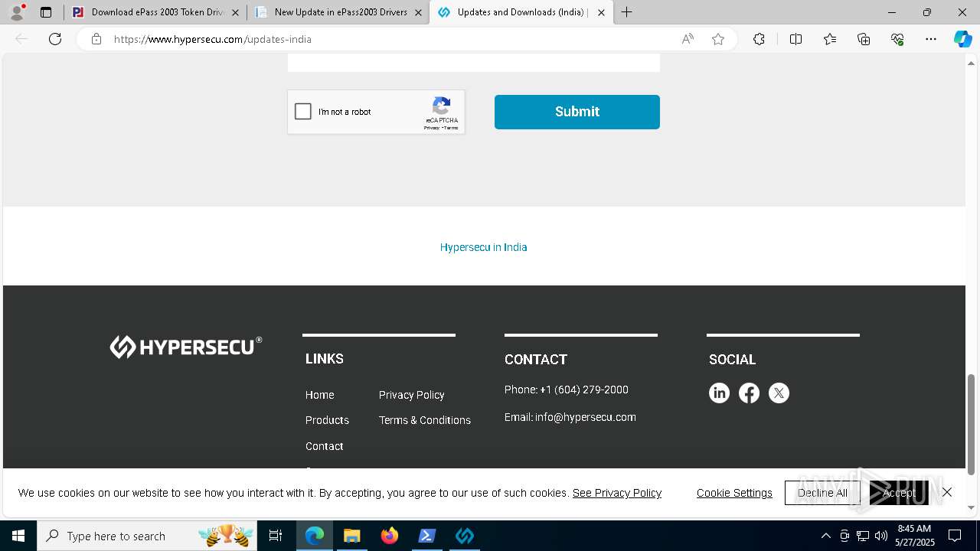Open Task View on taskbar

coord(276,536)
